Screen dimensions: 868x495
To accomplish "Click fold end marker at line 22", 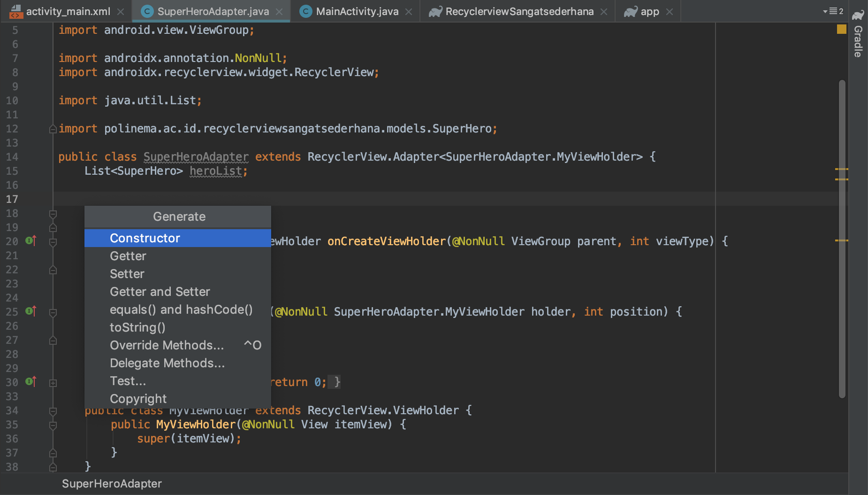I will tap(53, 270).
